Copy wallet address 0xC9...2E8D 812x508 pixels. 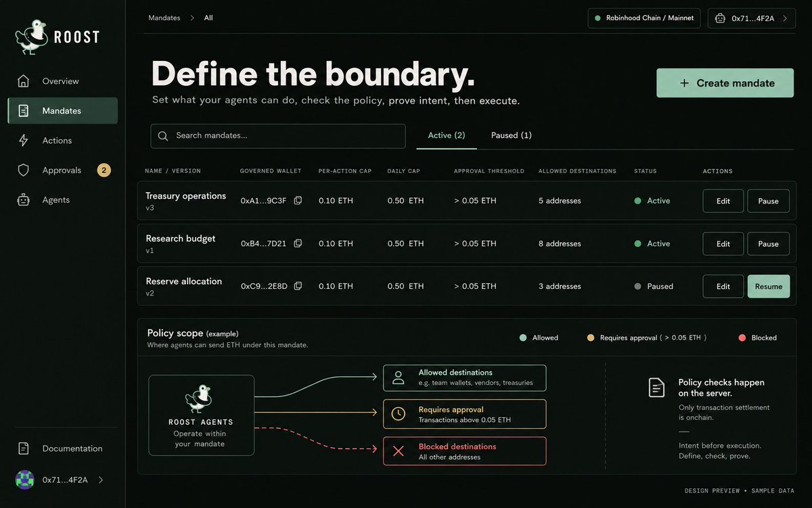[x=298, y=286]
